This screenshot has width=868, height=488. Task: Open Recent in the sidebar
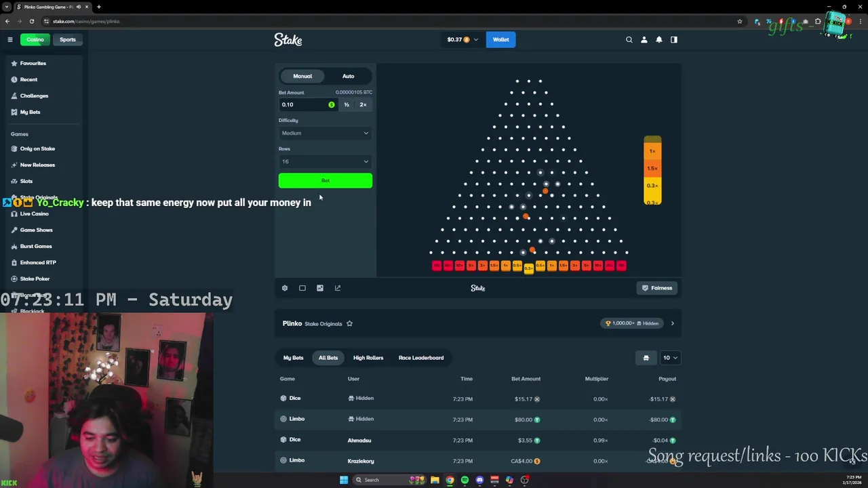coord(28,79)
